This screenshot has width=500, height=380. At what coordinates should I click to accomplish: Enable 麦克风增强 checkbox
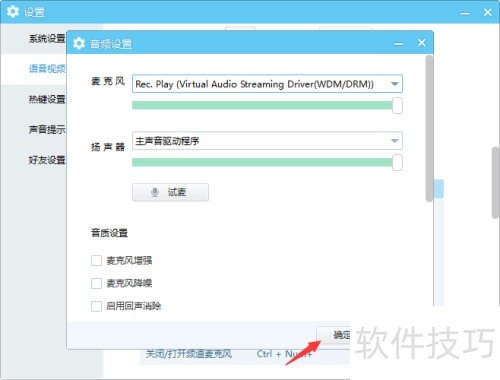[x=96, y=260]
